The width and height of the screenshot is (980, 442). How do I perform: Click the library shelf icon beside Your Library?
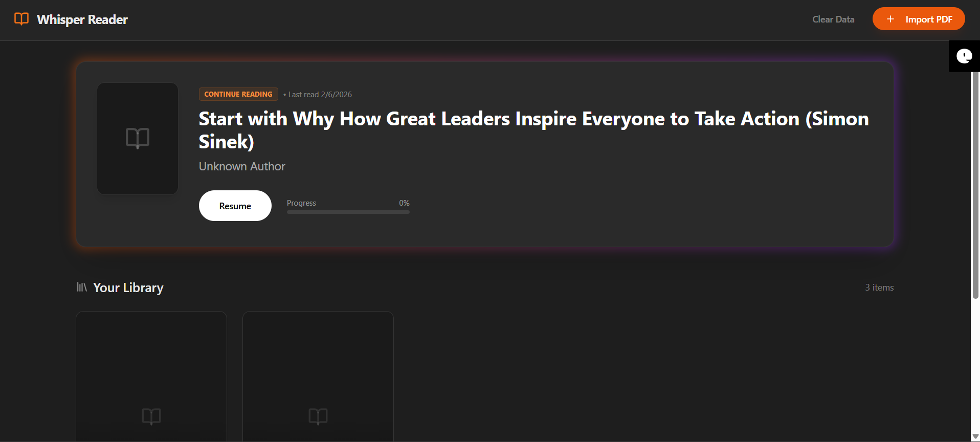click(x=82, y=287)
